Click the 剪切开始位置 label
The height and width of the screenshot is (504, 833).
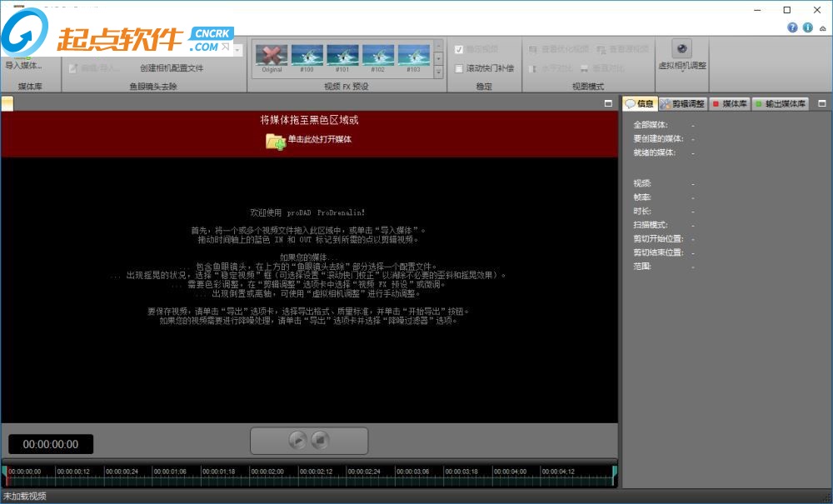pos(658,238)
